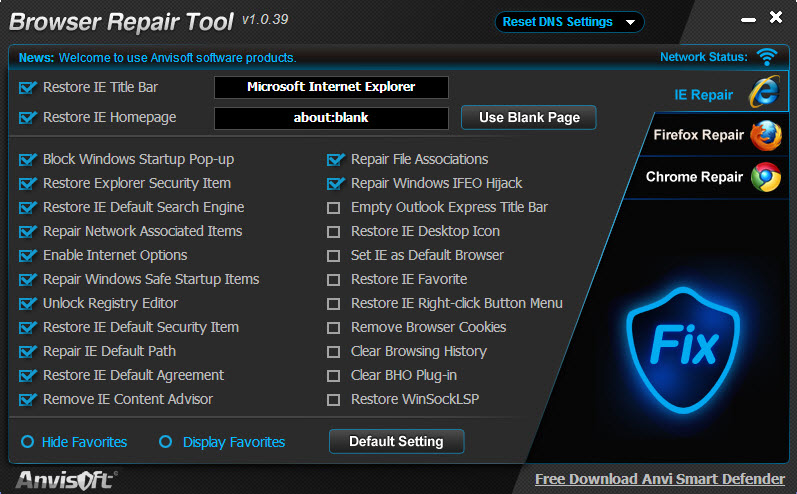Uncheck Block Windows Startup Pop-up
The image size is (797, 494).
pyautogui.click(x=27, y=160)
